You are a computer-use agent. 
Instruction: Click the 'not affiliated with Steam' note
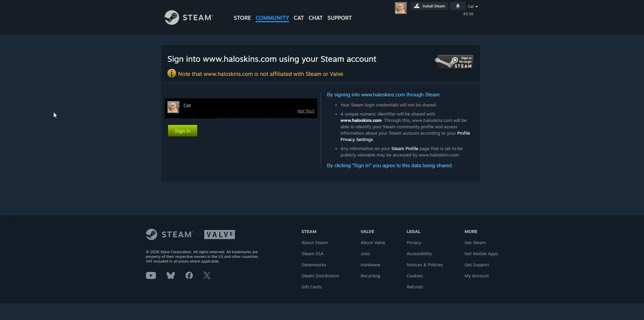point(261,74)
